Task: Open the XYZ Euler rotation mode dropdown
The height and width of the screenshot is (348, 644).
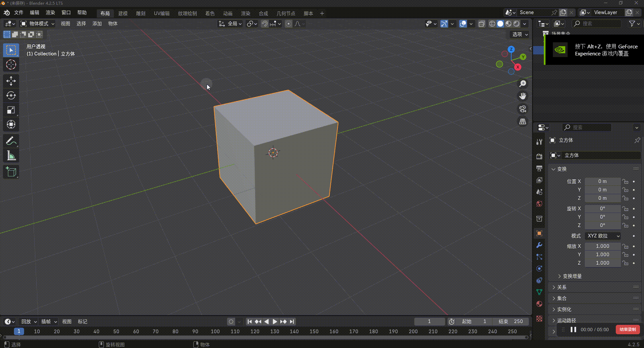Action: (603, 236)
